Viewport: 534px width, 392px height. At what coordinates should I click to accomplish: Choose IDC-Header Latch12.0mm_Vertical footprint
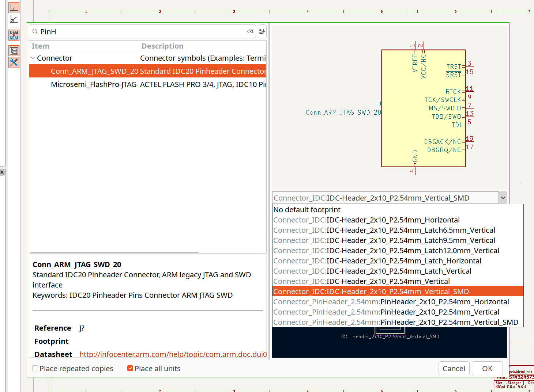click(398, 251)
